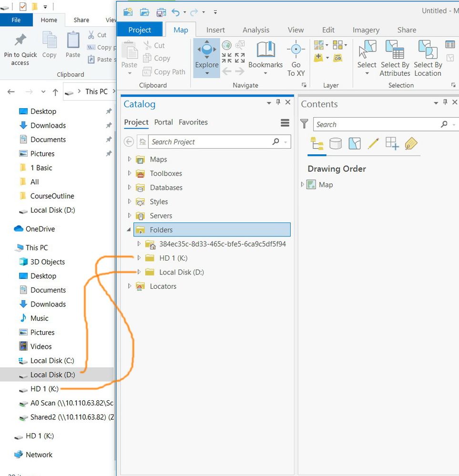Image resolution: width=459 pixels, height=476 pixels.
Task: Click List By Editing pencil icon
Action: coord(373,143)
